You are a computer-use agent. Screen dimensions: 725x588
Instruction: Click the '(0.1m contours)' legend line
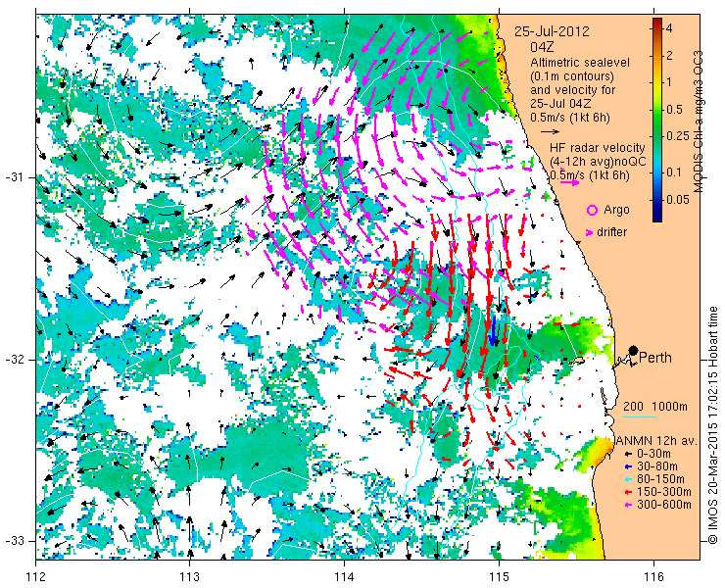point(572,75)
